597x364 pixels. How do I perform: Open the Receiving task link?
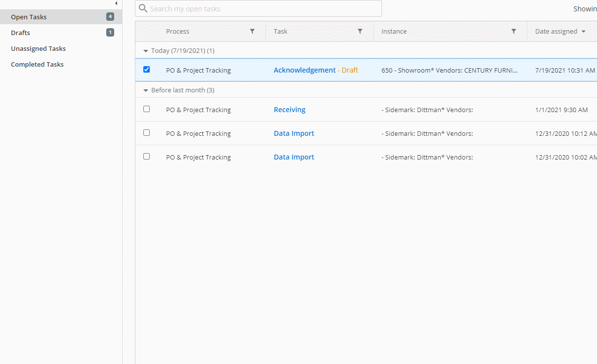[x=290, y=110]
